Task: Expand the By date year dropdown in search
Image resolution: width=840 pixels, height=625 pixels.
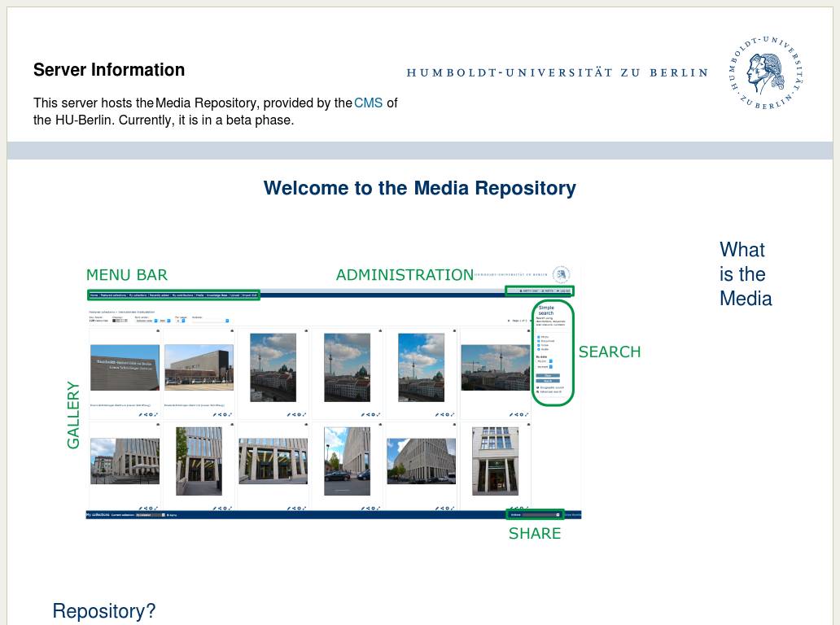Action: click(545, 361)
